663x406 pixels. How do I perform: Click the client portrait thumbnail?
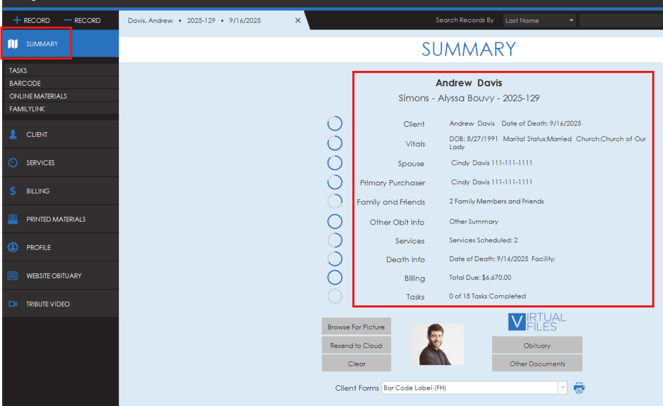tap(437, 345)
